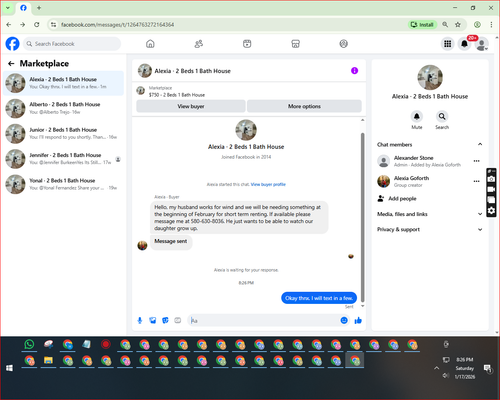Send a voice clip with microphone icon
Screen dimensions: 500x400
140,320
